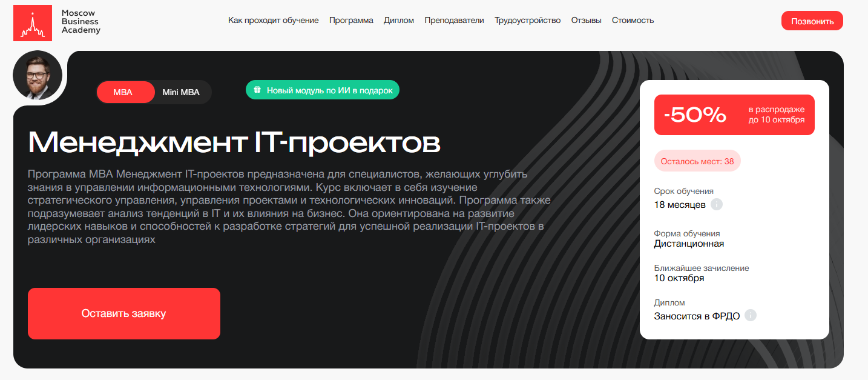Open the Трудоустройство menu item
This screenshot has width=868, height=380.
pos(527,20)
